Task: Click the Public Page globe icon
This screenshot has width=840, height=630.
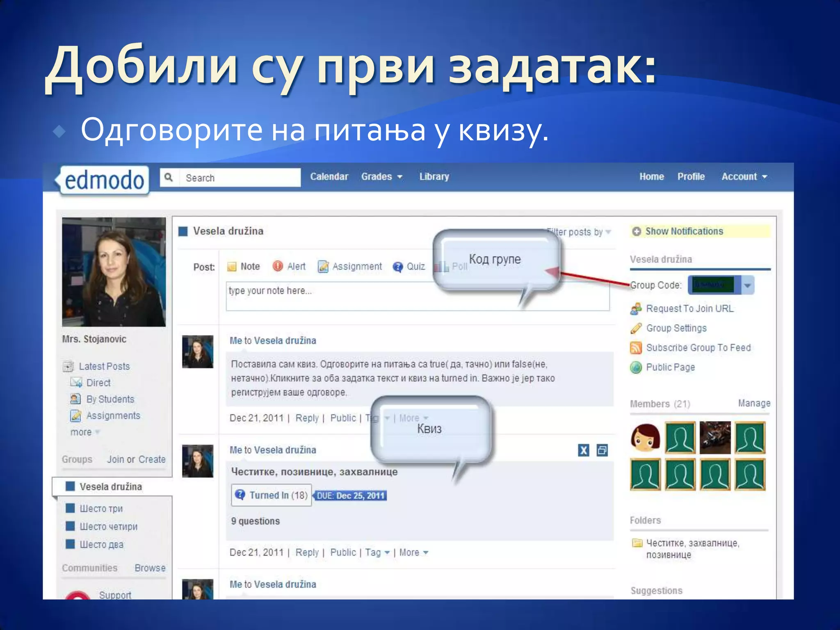Action: 636,367
